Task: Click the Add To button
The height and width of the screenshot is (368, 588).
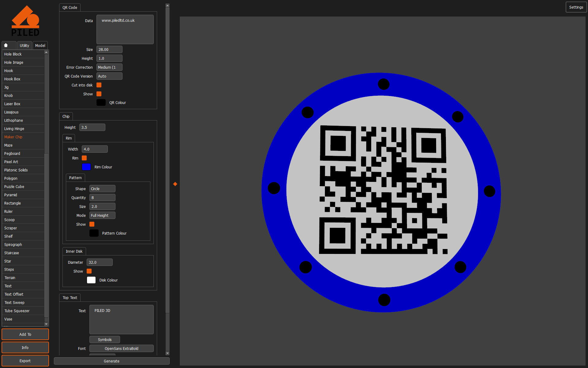Action: click(x=25, y=334)
